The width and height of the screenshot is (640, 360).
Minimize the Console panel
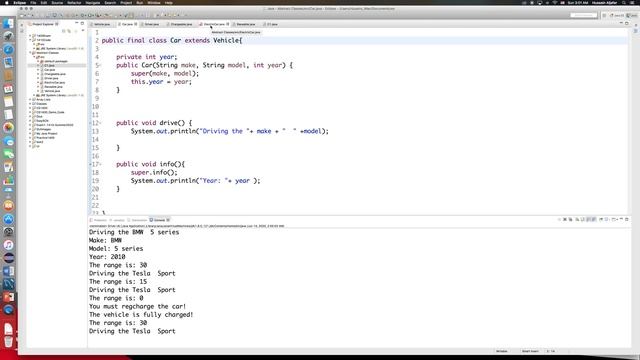(x=621, y=220)
